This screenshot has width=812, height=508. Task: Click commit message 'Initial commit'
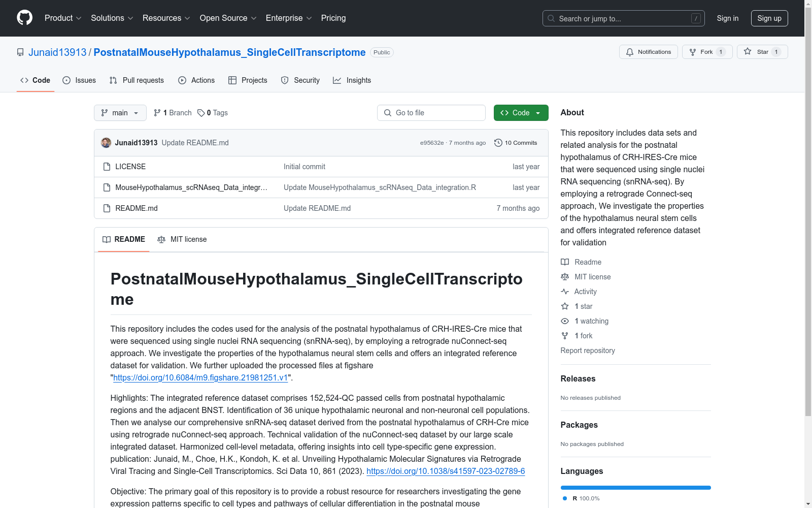click(x=304, y=167)
